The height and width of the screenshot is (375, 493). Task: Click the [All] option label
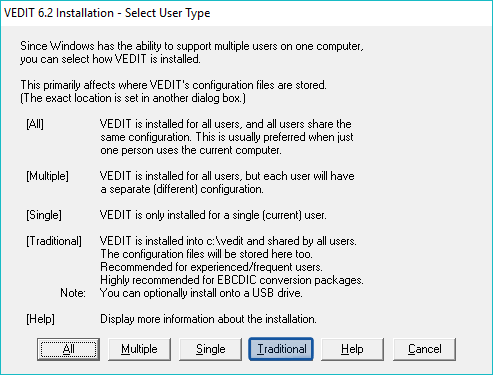tap(35, 124)
